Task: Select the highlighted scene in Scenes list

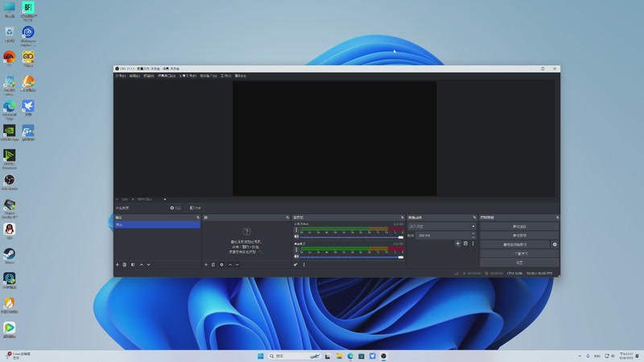Action: 157,224
